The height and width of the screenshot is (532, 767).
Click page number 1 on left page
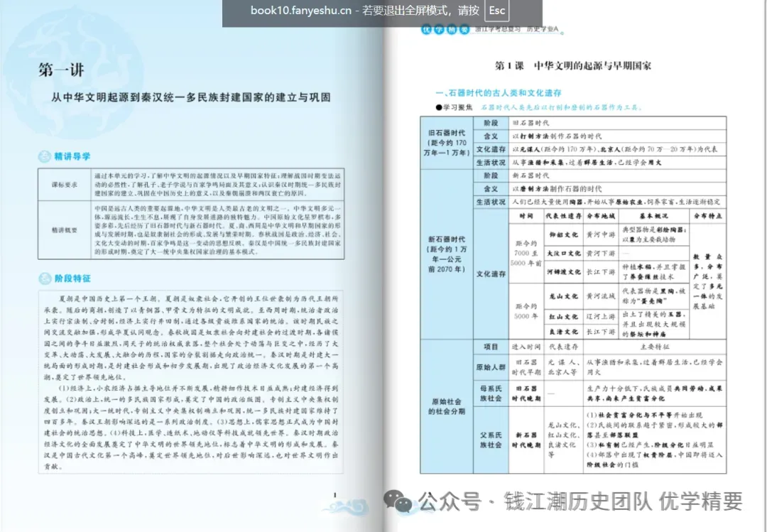pyautogui.click(x=335, y=495)
